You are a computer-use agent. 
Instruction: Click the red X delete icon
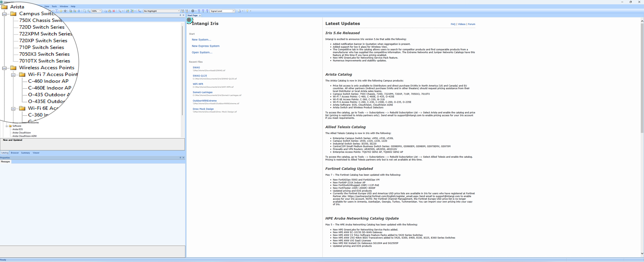point(114,11)
